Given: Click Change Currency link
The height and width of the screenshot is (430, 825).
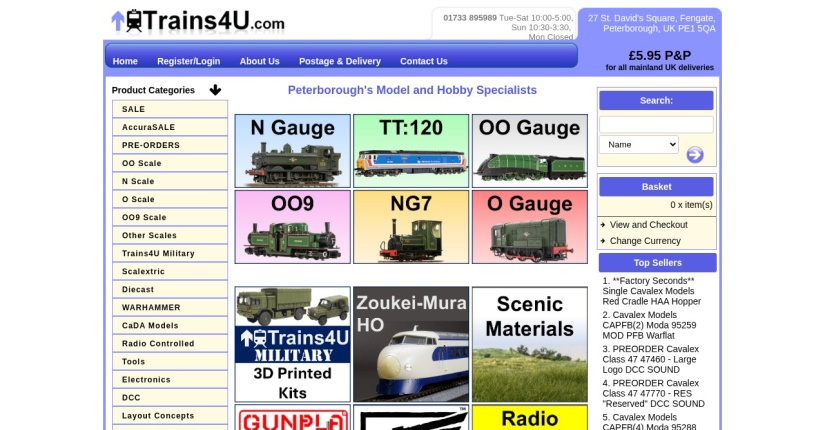Looking at the screenshot, I should coord(645,241).
